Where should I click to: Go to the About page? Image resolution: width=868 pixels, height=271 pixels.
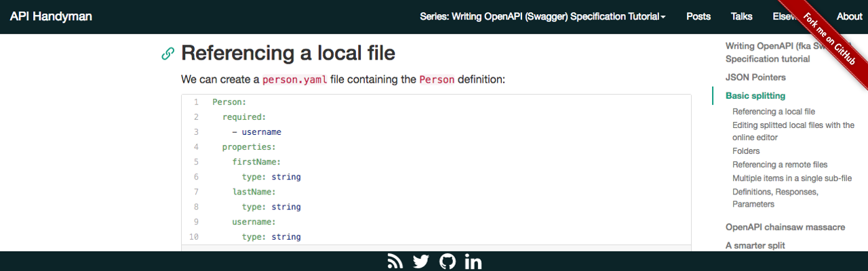coord(849,16)
